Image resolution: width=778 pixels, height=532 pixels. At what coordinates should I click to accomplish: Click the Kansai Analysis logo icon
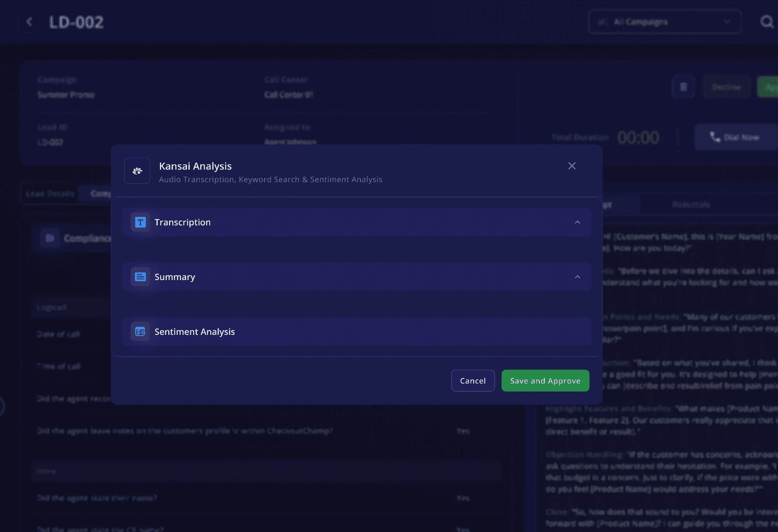(x=137, y=171)
